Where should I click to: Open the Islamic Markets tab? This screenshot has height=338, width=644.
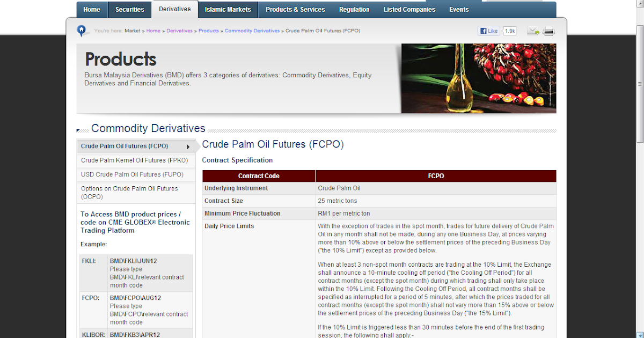pyautogui.click(x=228, y=10)
